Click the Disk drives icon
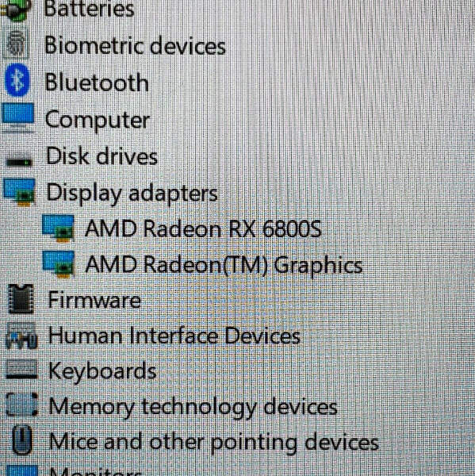The width and height of the screenshot is (475, 476). [19, 163]
